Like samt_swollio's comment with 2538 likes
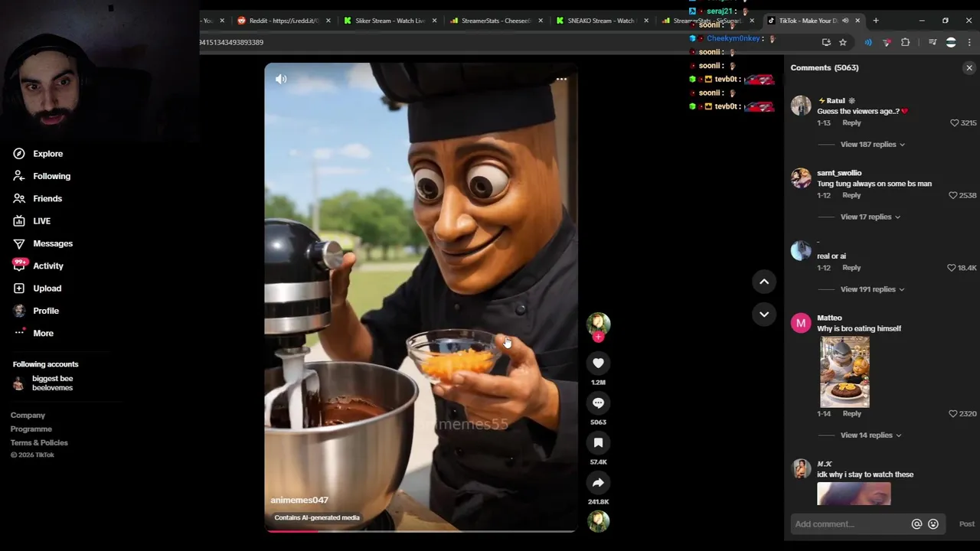Image resolution: width=980 pixels, height=551 pixels. (x=953, y=195)
